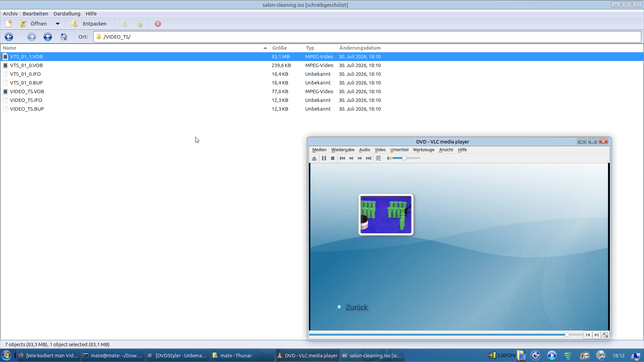This screenshot has height=362, width=644.
Task: Mute VLC with the speaker icon
Action: click(389, 158)
